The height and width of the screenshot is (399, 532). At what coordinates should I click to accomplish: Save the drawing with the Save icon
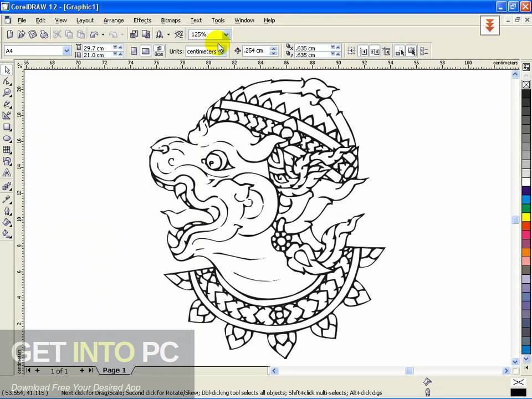click(x=33, y=34)
